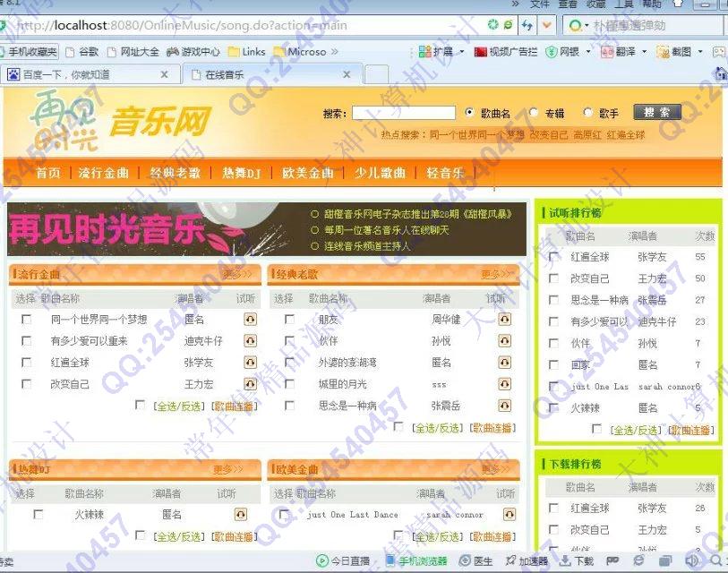The image size is (728, 573).
Task: Click the 搜索 button
Action: pyautogui.click(x=657, y=112)
